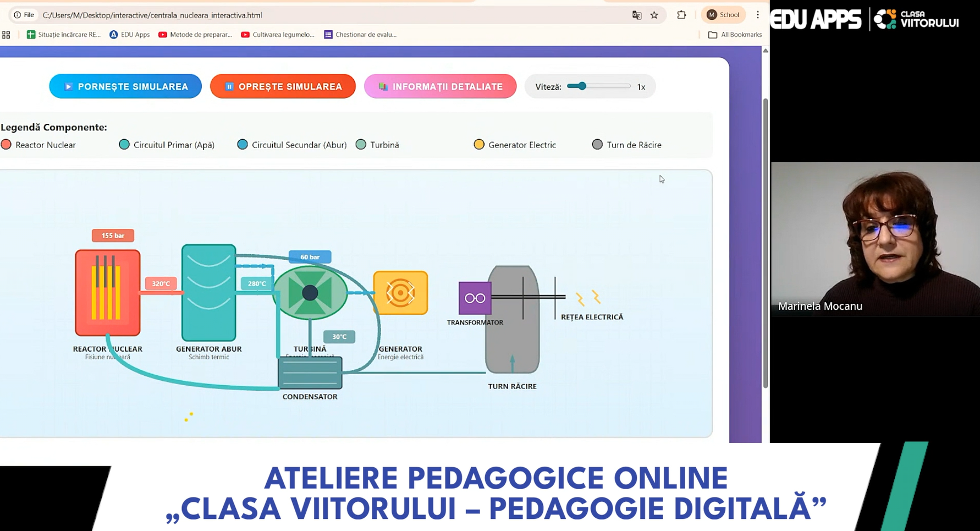Open the EDU Apps bookmark
The height and width of the screenshot is (531, 980).
pyautogui.click(x=130, y=35)
